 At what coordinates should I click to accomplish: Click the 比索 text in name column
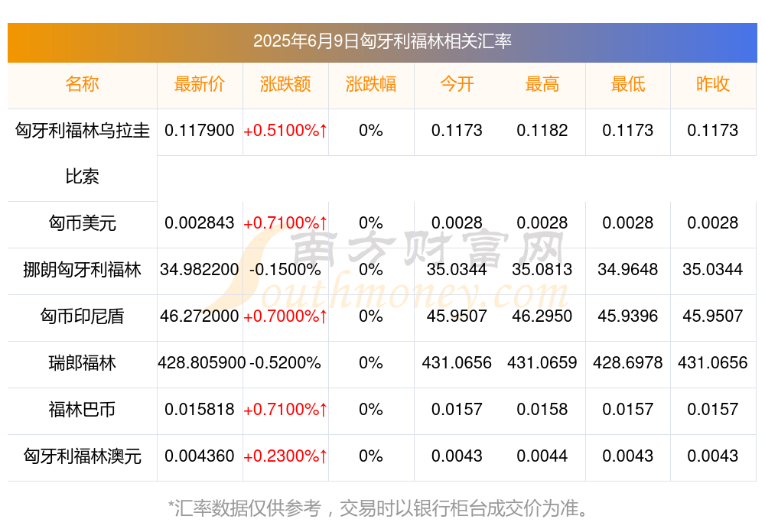coord(82,177)
